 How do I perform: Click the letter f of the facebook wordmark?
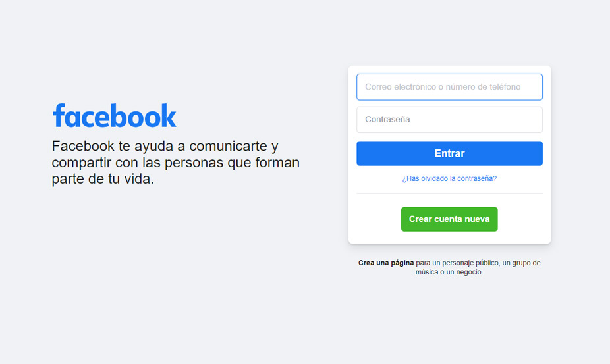click(x=59, y=115)
